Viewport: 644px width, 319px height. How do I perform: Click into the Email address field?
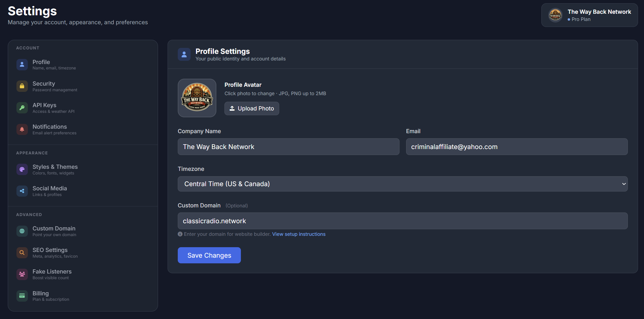coord(517,147)
